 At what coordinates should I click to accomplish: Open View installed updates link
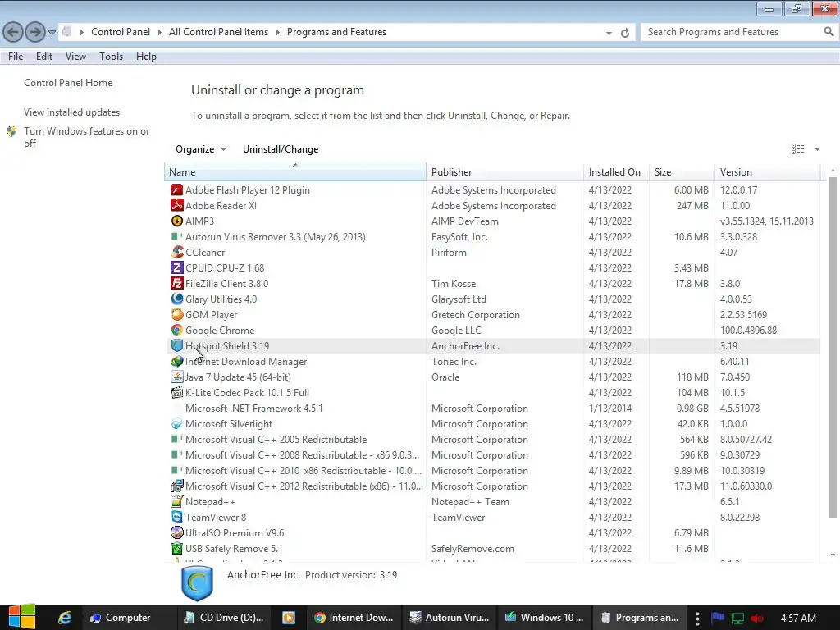(x=72, y=112)
